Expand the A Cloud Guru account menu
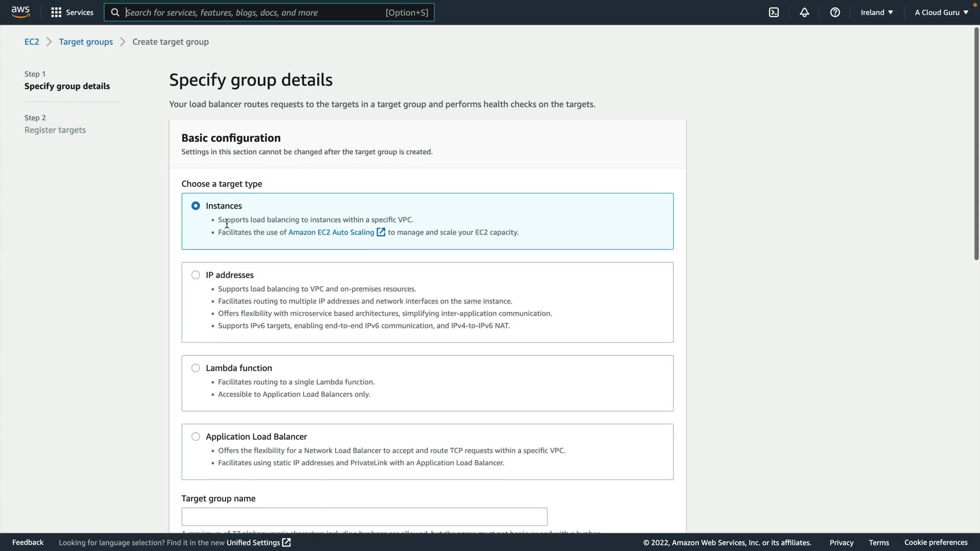The height and width of the screenshot is (551, 980). tap(941, 12)
